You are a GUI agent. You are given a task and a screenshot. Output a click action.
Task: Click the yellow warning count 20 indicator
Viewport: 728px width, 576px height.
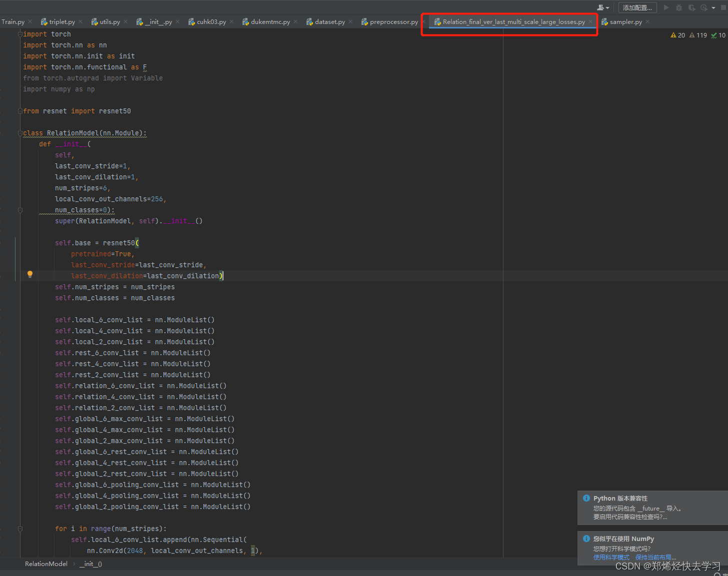(677, 35)
